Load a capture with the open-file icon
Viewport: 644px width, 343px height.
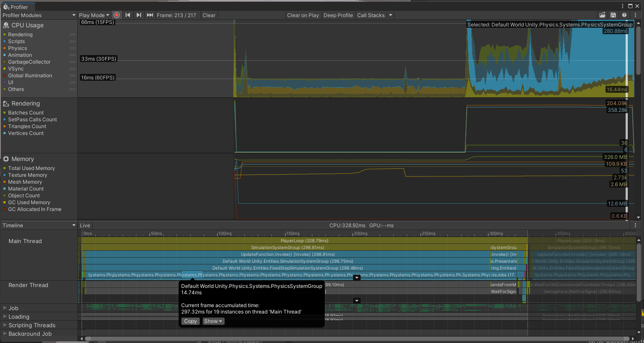point(602,15)
